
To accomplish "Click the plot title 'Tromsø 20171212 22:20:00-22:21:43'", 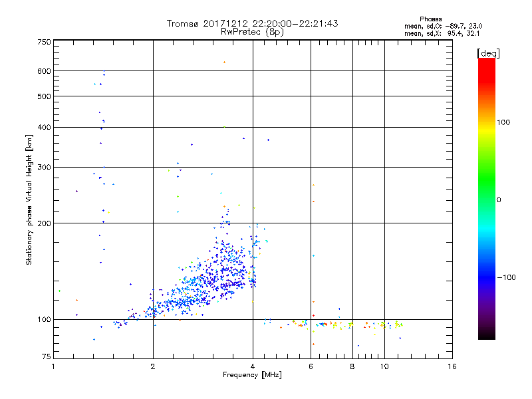I will 252,23.
